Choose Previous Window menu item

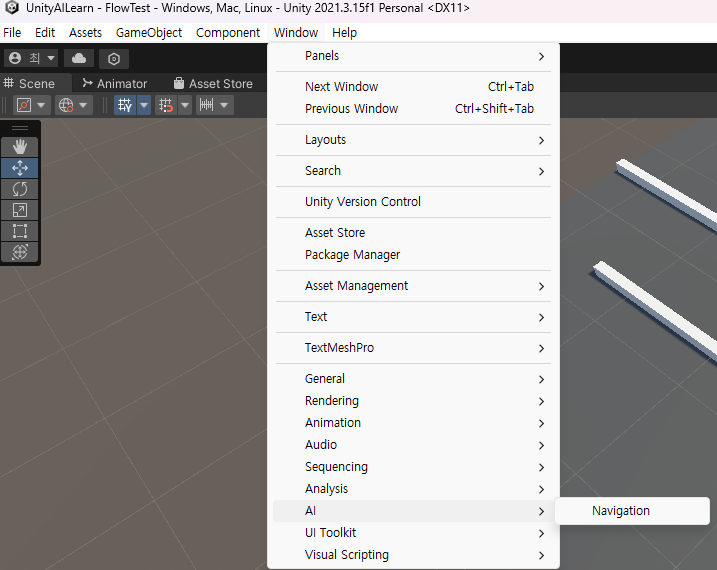(x=413, y=109)
